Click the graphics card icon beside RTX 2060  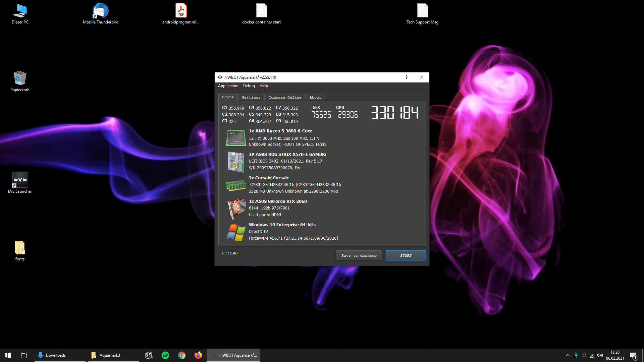pyautogui.click(x=236, y=208)
